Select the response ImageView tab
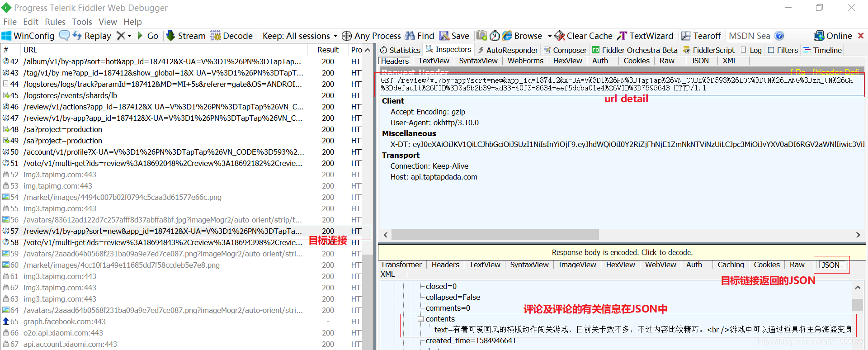The image size is (868, 350). tap(577, 265)
